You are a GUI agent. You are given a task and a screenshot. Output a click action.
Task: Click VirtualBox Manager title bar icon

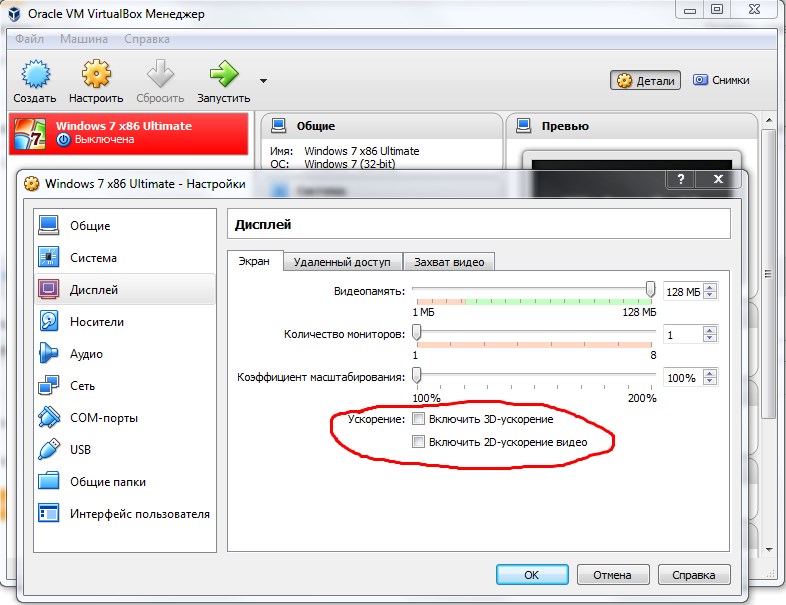[15, 14]
